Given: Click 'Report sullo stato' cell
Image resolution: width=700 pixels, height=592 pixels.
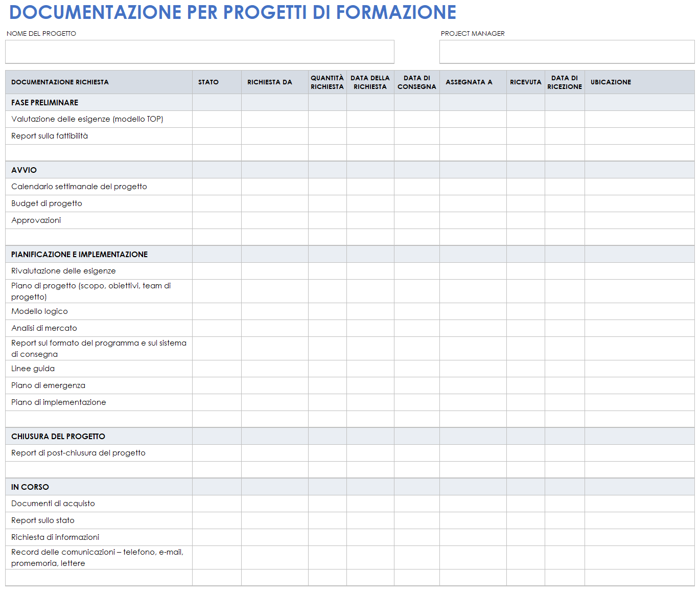Looking at the screenshot, I should tap(99, 520).
